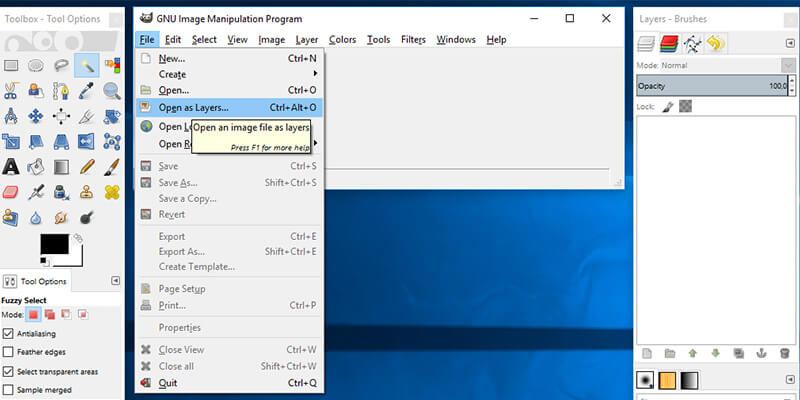Select the Text tool
The height and width of the screenshot is (400, 800).
11,166
